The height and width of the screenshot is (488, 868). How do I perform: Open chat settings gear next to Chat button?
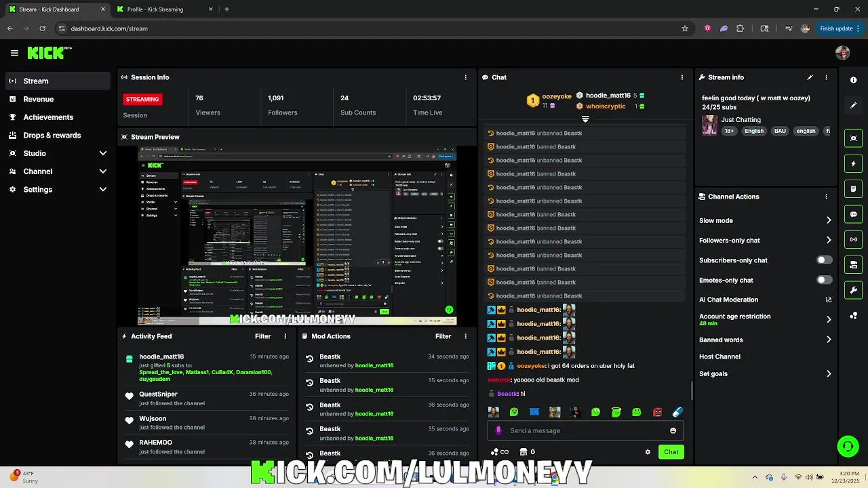coord(648,452)
